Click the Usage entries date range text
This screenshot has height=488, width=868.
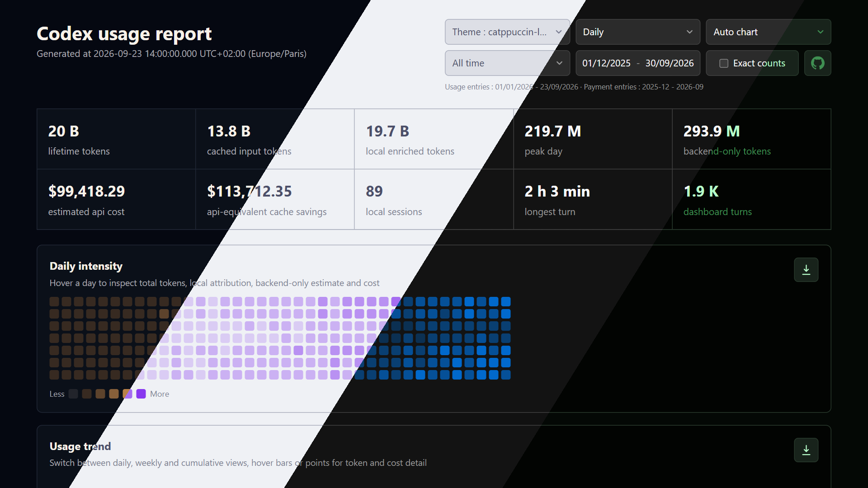point(511,87)
